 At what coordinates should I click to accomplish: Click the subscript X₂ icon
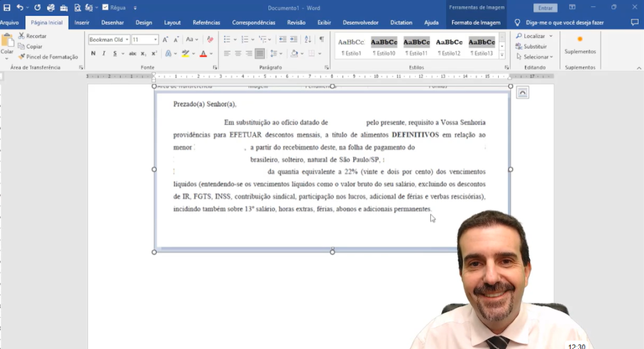pyautogui.click(x=144, y=54)
